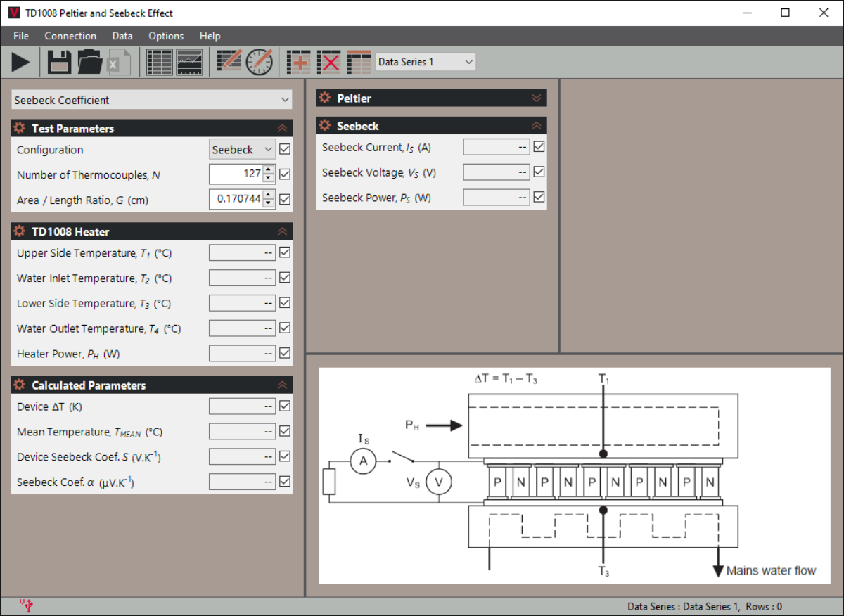Add a new data series icon
This screenshot has width=844, height=616.
point(300,62)
